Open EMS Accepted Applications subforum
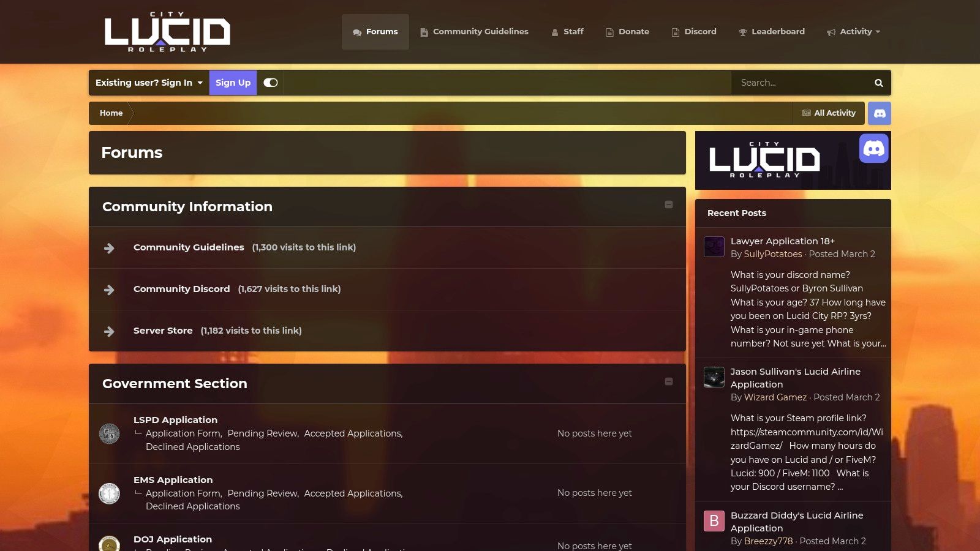The height and width of the screenshot is (551, 980). coord(353,493)
